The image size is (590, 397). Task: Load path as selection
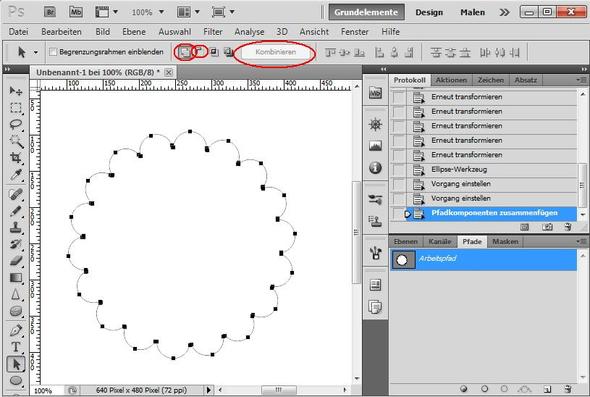click(504, 389)
